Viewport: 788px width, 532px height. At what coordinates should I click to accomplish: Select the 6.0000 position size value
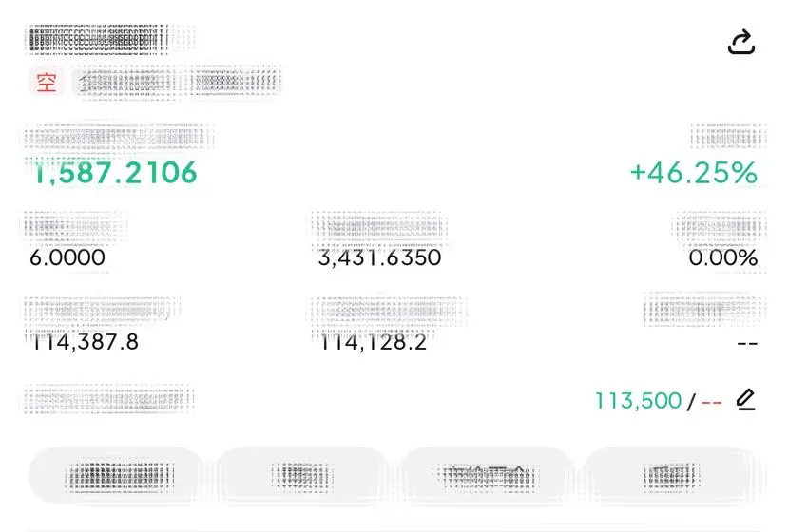click(67, 257)
